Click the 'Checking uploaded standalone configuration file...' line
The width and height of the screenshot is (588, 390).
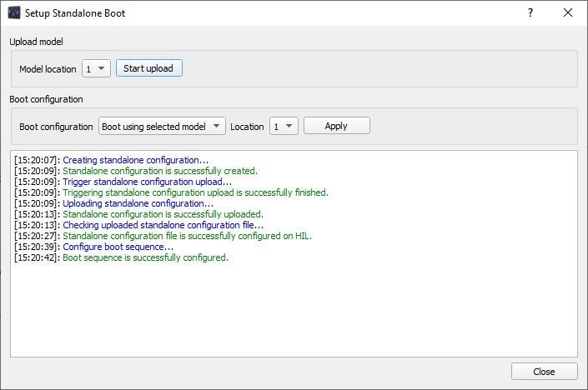point(163,225)
